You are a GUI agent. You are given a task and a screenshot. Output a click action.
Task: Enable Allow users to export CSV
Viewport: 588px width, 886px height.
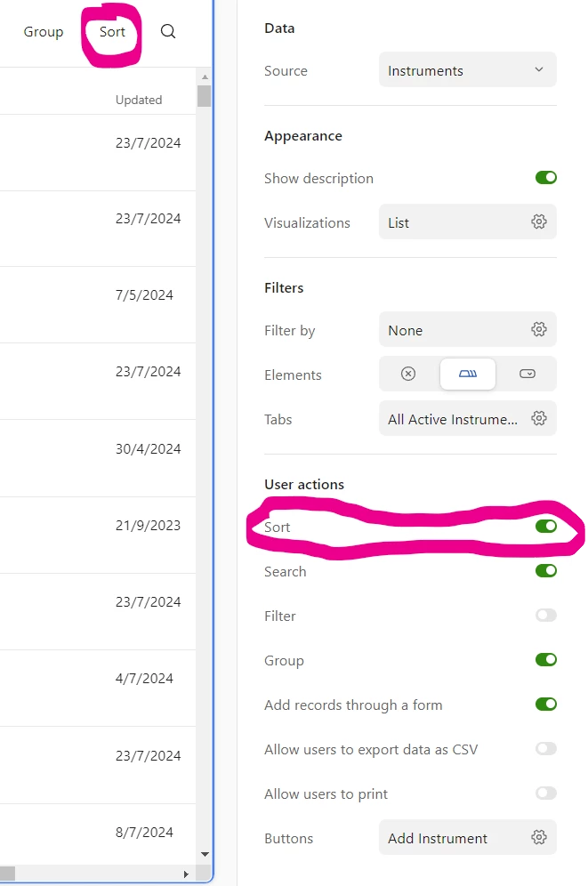click(546, 749)
